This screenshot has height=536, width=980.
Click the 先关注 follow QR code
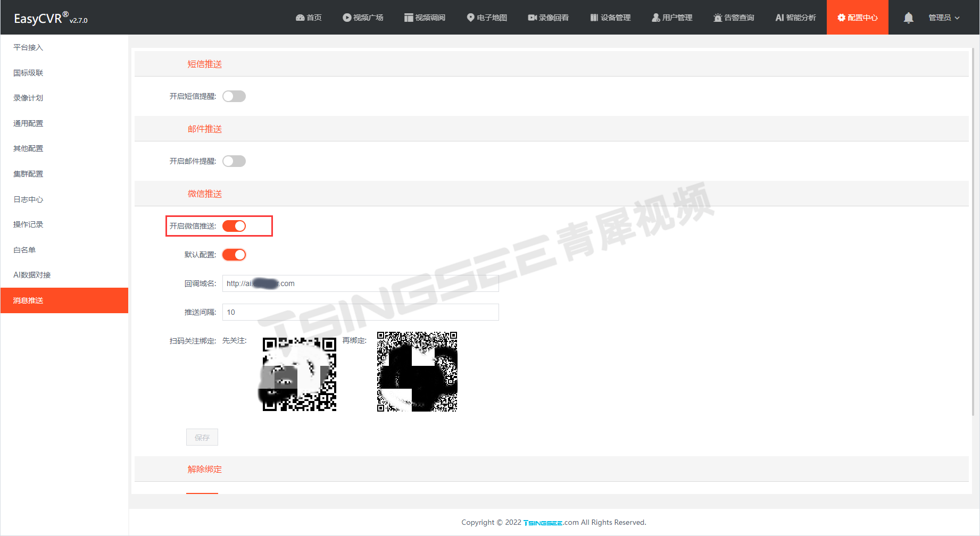pos(300,374)
